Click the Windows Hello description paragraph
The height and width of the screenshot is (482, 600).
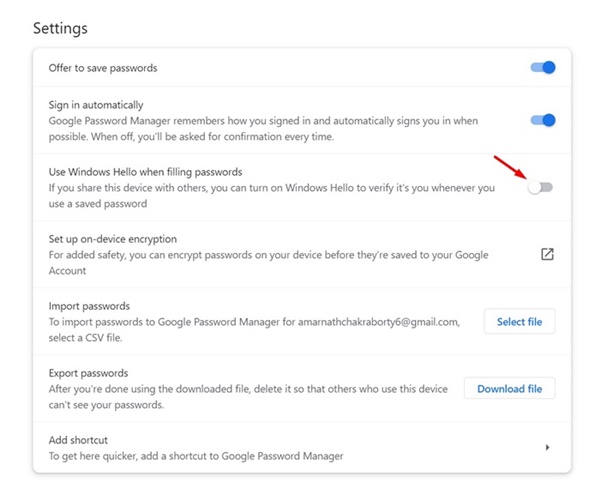(x=270, y=195)
